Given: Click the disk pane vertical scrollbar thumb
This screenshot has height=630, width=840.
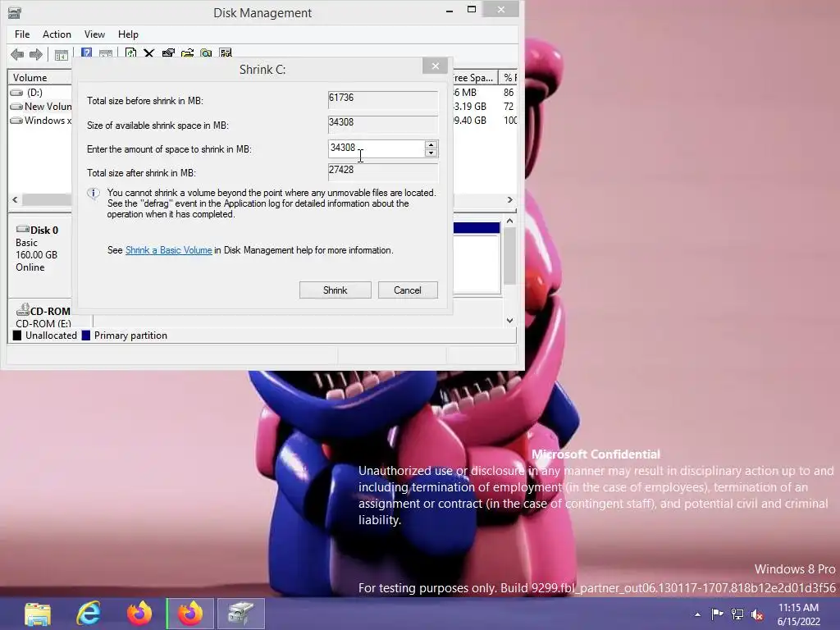Looking at the screenshot, I should tap(509, 256).
